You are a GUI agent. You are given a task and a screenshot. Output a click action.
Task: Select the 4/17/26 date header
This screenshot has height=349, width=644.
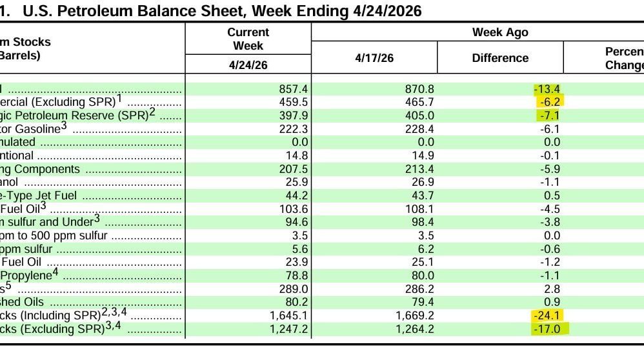pos(374,58)
